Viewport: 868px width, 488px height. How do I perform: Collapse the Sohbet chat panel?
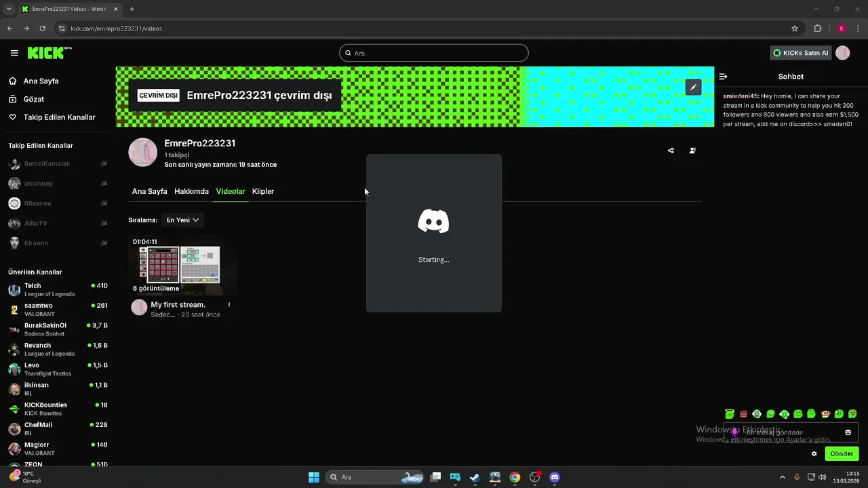point(723,77)
